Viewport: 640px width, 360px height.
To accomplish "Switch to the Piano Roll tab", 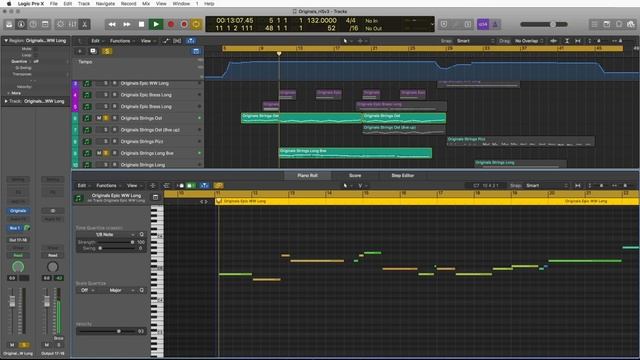I will tap(307, 176).
